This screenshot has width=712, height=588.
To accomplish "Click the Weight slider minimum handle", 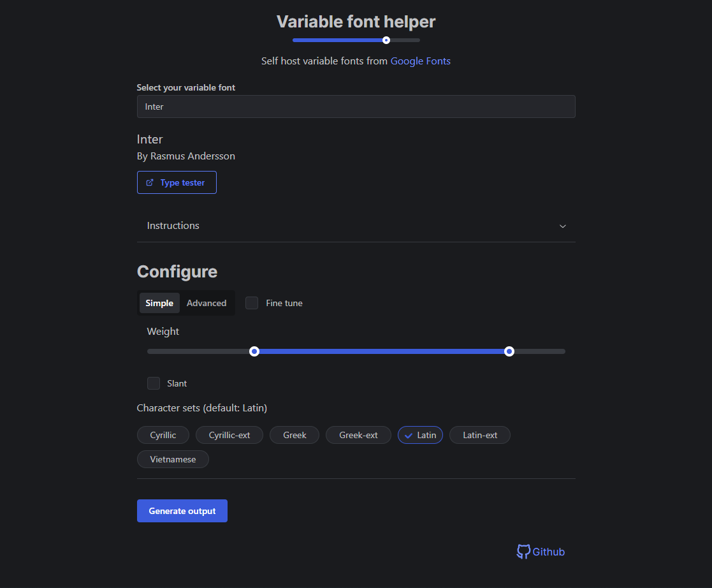I will [x=254, y=351].
